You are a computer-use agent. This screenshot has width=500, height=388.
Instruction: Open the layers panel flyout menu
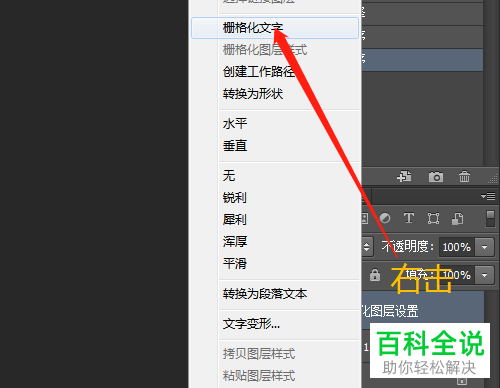point(488,196)
